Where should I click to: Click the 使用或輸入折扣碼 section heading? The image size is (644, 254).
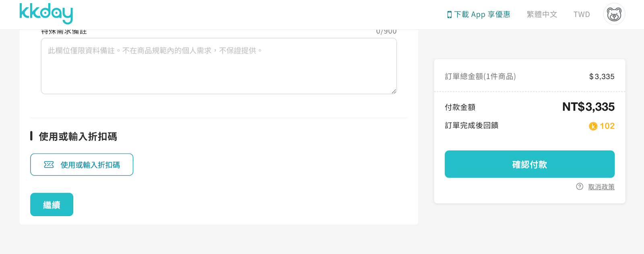point(78,137)
